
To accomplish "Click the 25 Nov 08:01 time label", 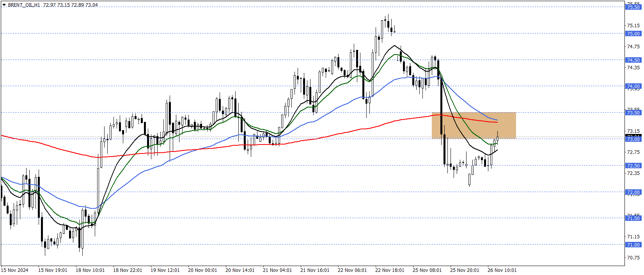I will (x=427, y=270).
